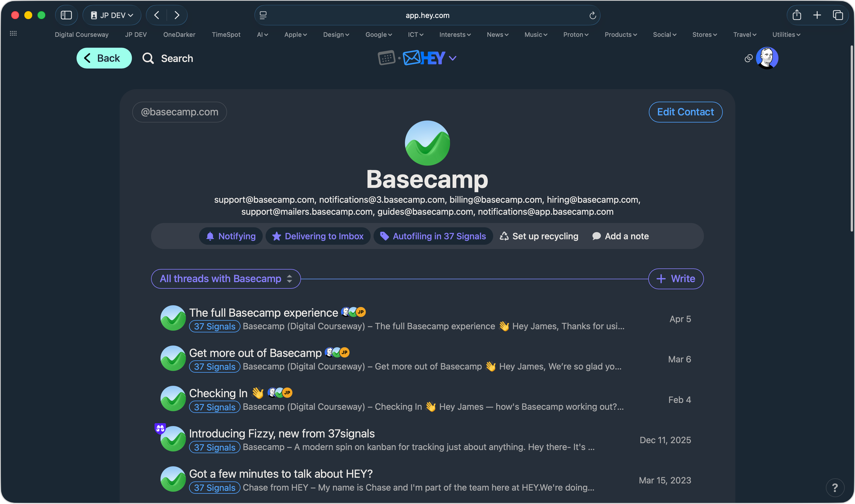The height and width of the screenshot is (504, 855).
Task: Open the Digital Courseway bookmark
Action: pos(82,35)
